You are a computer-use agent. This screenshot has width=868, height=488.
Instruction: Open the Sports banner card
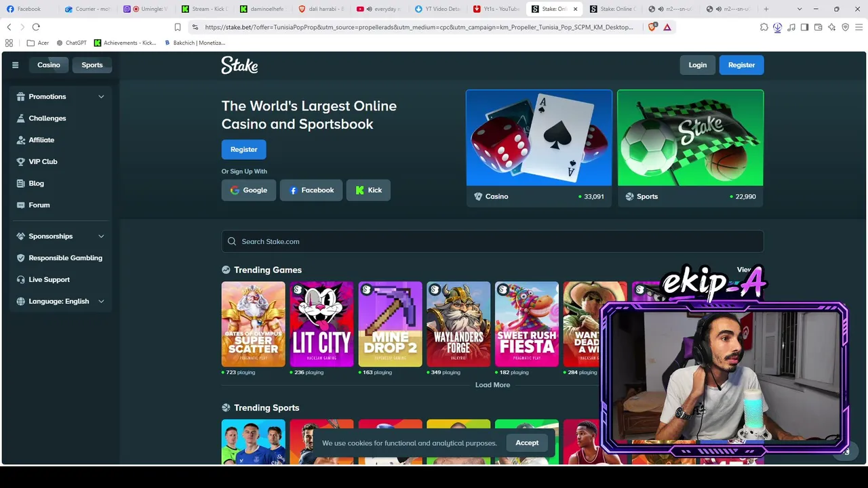click(690, 148)
